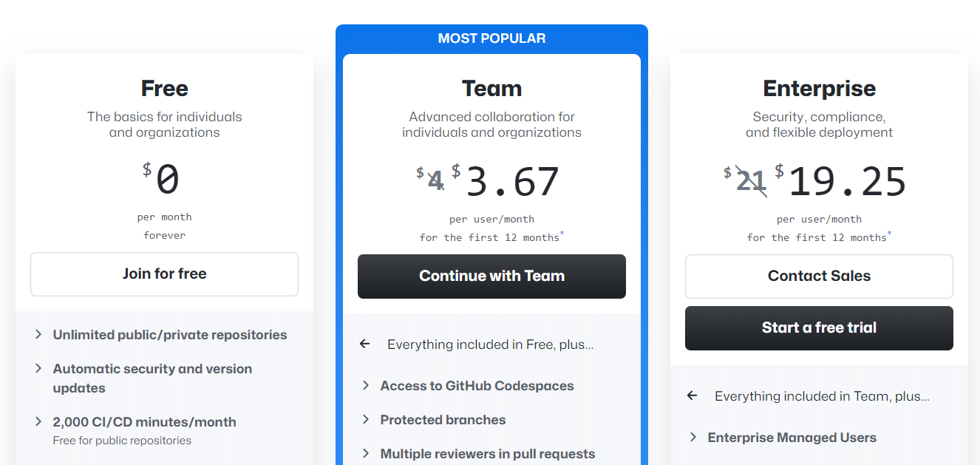This screenshot has width=980, height=465.
Task: Click 'Join for free' on the Free plan
Action: coord(164,274)
